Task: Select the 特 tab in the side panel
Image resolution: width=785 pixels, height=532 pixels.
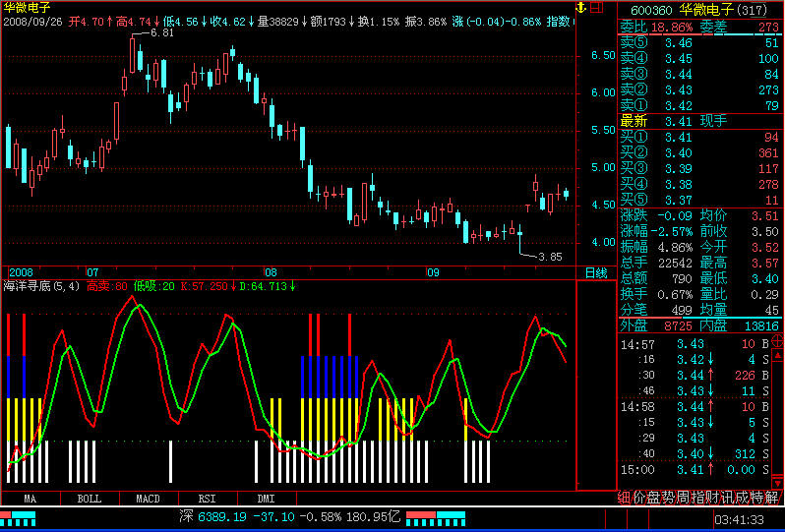Action: click(757, 498)
